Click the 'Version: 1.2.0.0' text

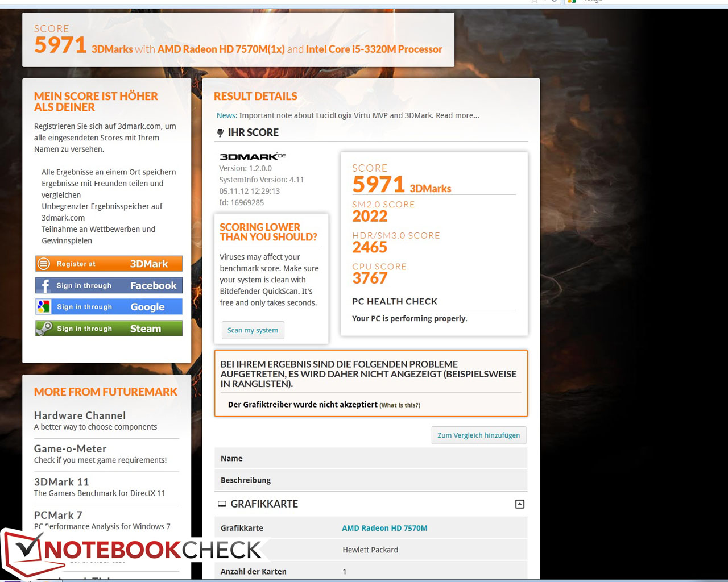[246, 169]
